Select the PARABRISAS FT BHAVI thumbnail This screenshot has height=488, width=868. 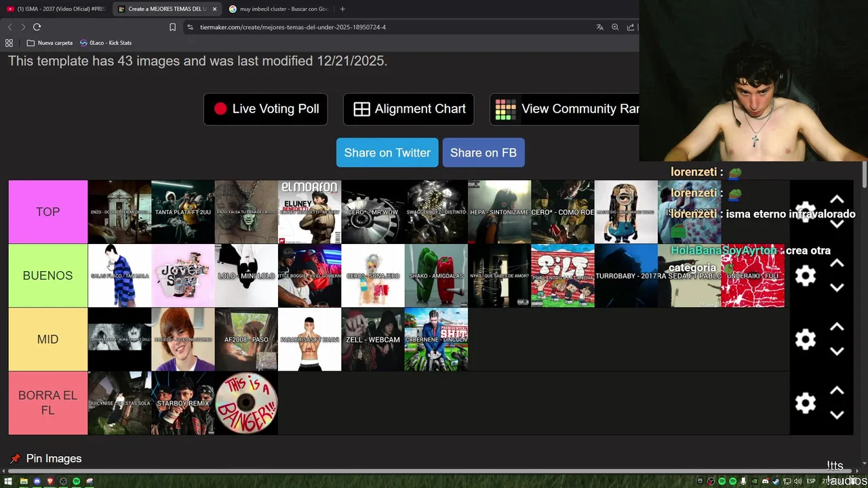point(309,340)
